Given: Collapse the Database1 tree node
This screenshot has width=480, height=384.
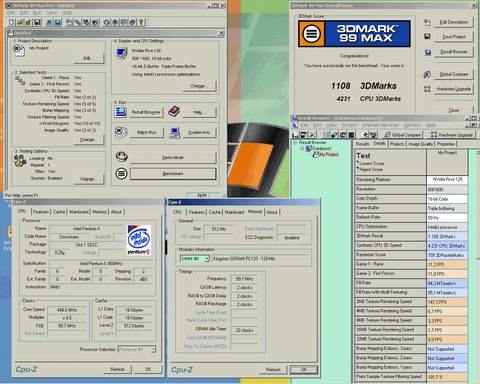Looking at the screenshot, I should [x=302, y=149].
